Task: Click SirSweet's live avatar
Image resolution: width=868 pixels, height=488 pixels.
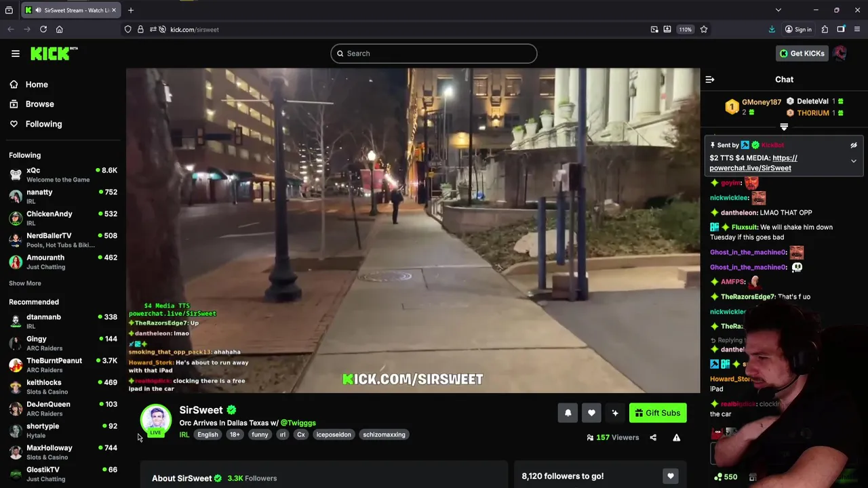Action: pyautogui.click(x=156, y=420)
